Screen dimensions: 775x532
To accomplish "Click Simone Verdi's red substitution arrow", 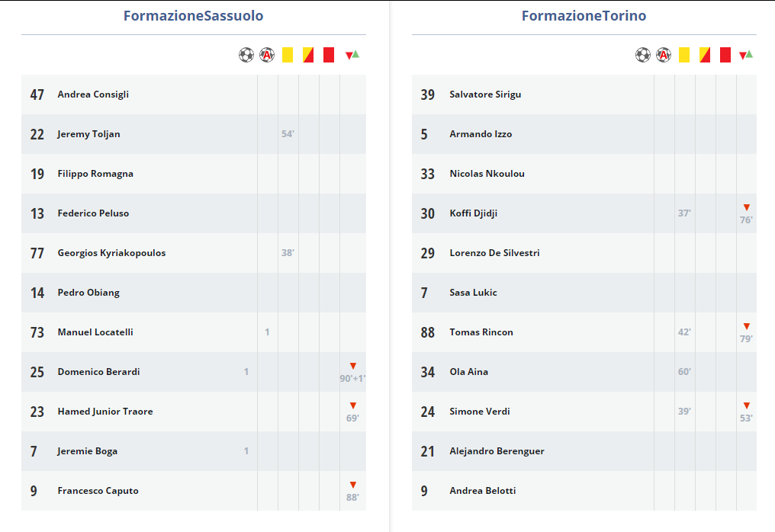I will pyautogui.click(x=746, y=406).
